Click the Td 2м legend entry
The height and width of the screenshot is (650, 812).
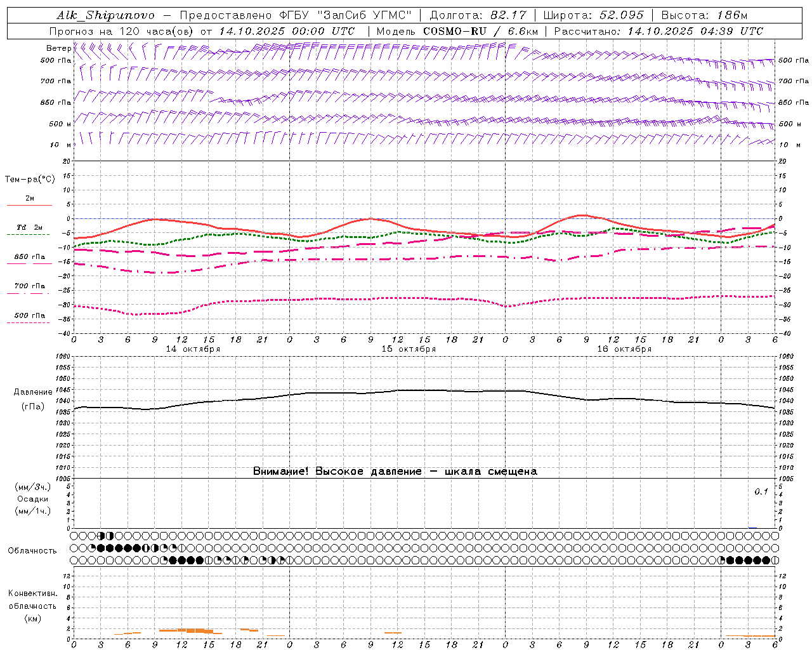(30, 227)
